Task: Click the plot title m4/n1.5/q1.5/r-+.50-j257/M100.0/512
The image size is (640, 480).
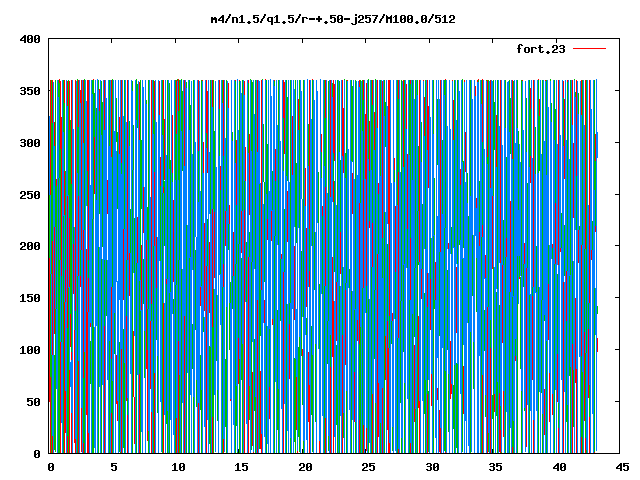Action: pos(333,19)
